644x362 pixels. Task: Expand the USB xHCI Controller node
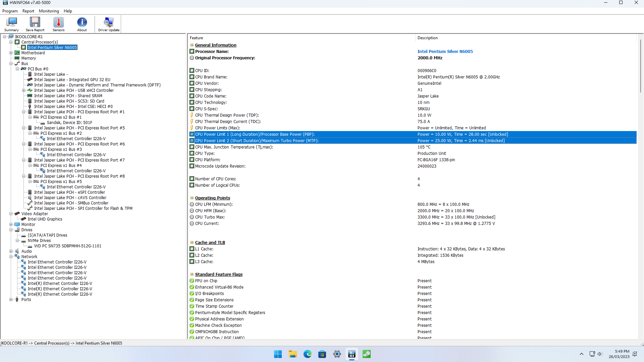24,90
